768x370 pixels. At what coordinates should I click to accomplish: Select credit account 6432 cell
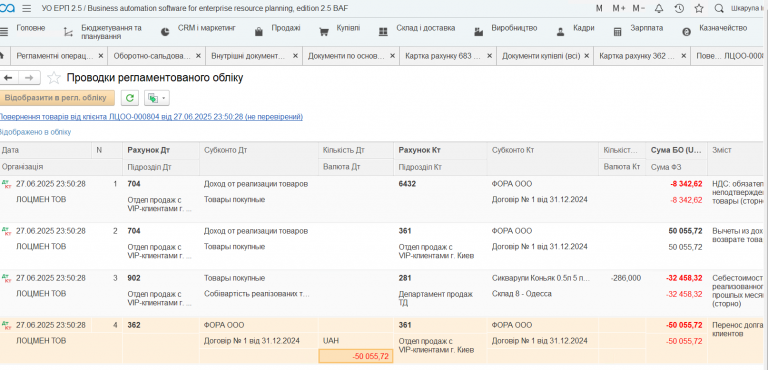point(407,184)
